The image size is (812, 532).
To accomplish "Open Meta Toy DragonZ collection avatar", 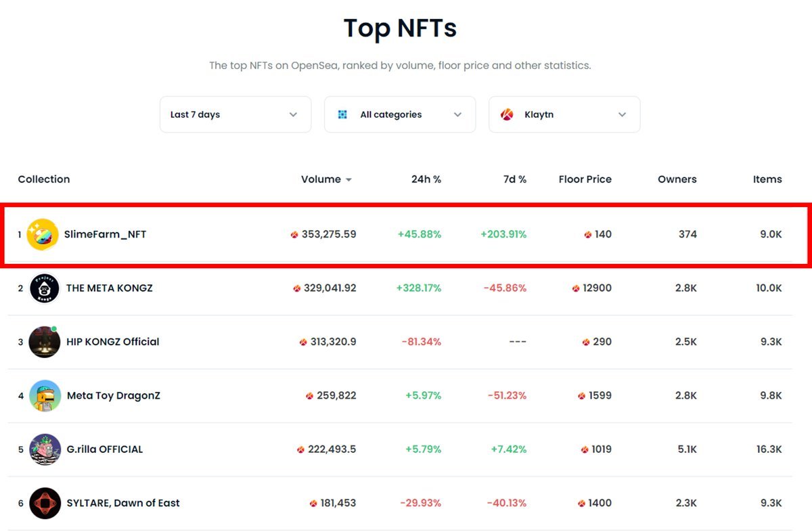I will 45,396.
